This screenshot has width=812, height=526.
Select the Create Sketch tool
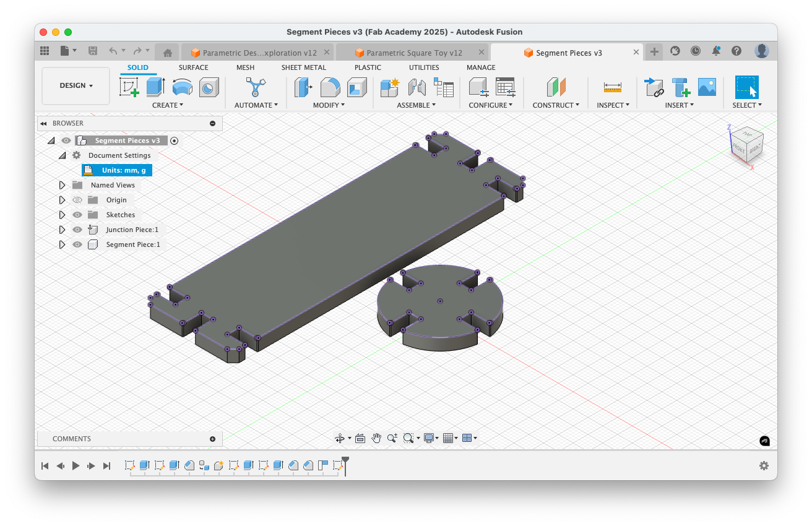click(129, 87)
